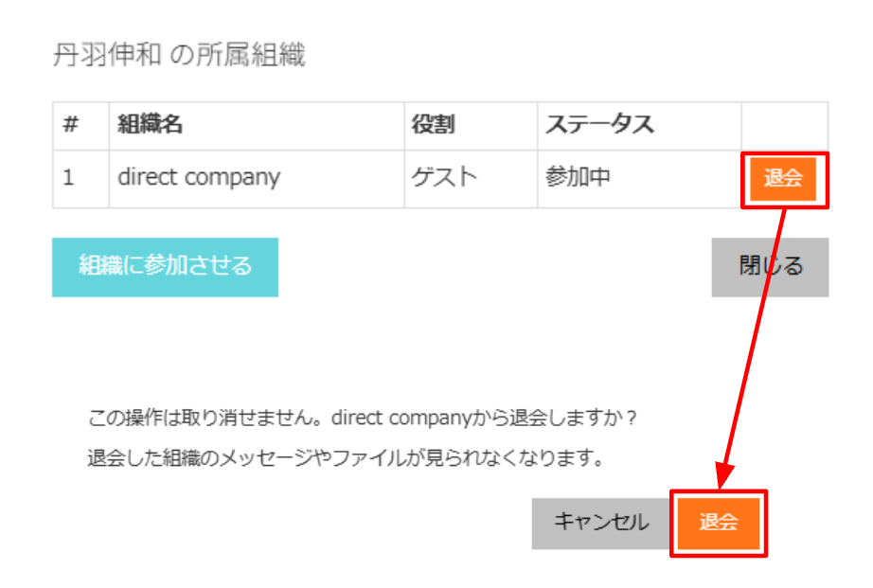Screen dimensions: 873x588
Task: Click 退会 button in direct company row
Action: coord(783,179)
